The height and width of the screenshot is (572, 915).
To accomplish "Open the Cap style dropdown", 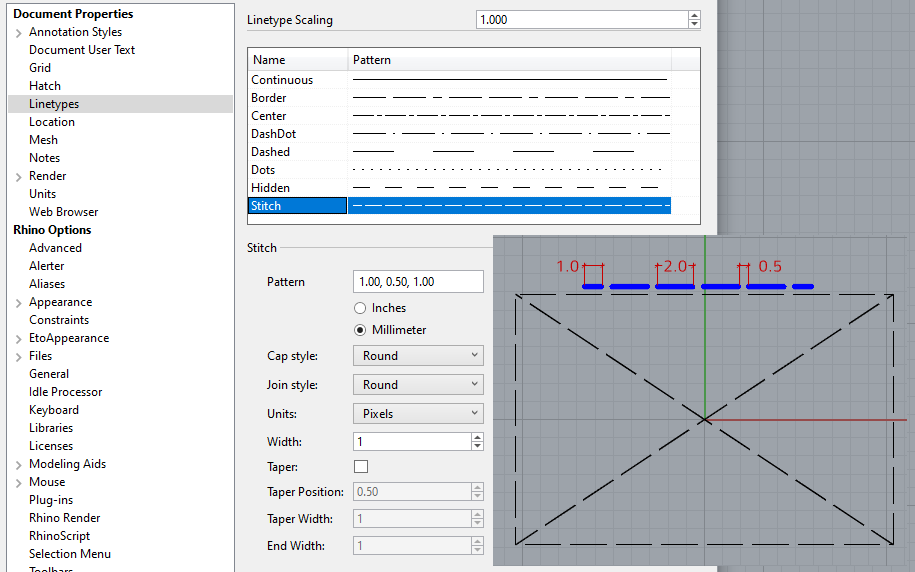I will coord(418,355).
